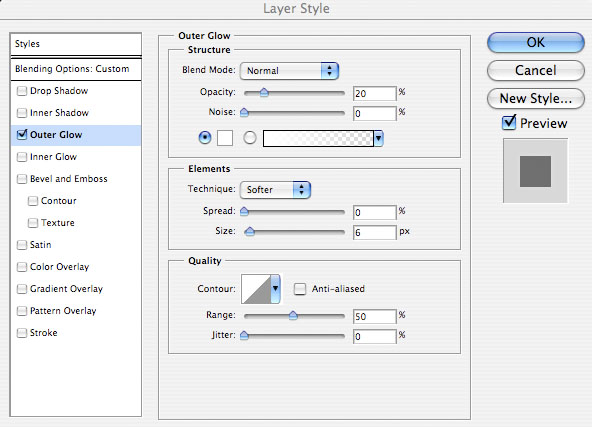The image size is (592, 427).
Task: Click the white glow color swatch
Action: (225, 138)
